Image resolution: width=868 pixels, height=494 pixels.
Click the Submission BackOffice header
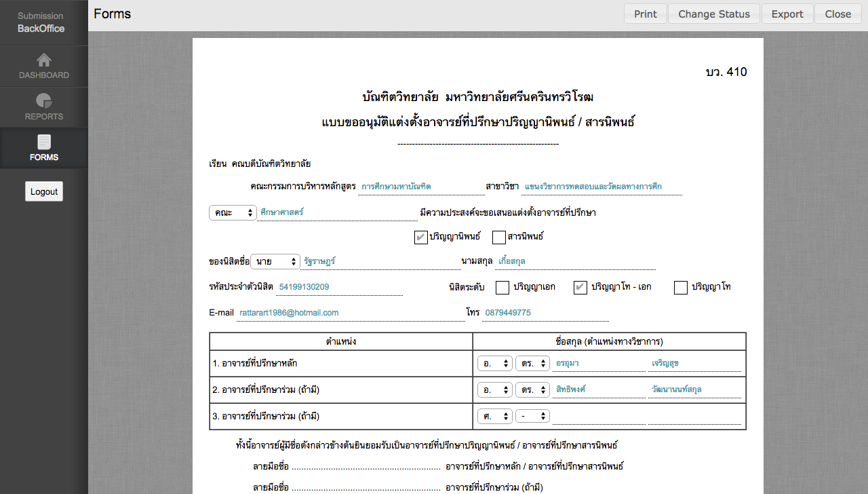[41, 22]
